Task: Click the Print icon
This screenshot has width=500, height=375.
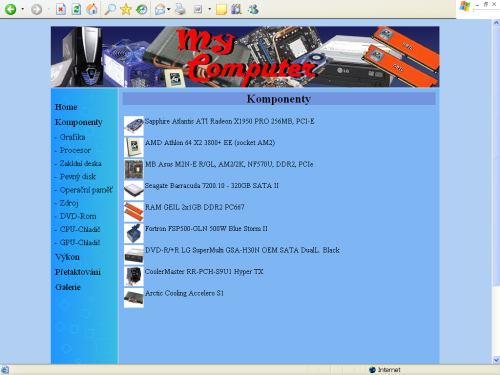Action: click(180, 9)
